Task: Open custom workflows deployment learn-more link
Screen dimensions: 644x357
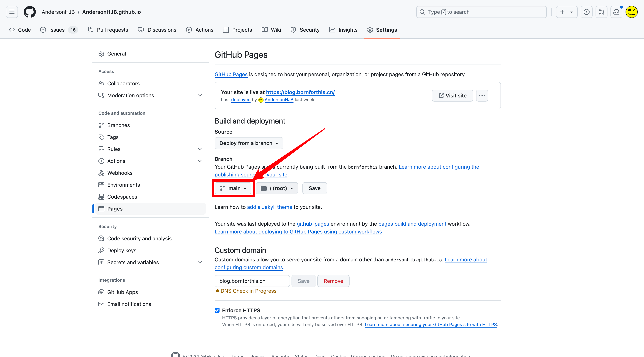Action: point(298,232)
